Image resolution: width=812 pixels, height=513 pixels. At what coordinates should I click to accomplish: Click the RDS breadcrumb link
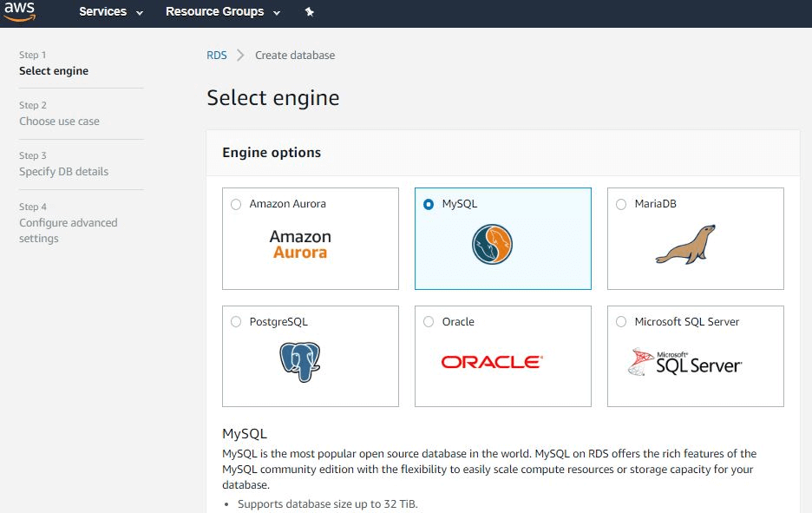click(x=217, y=55)
